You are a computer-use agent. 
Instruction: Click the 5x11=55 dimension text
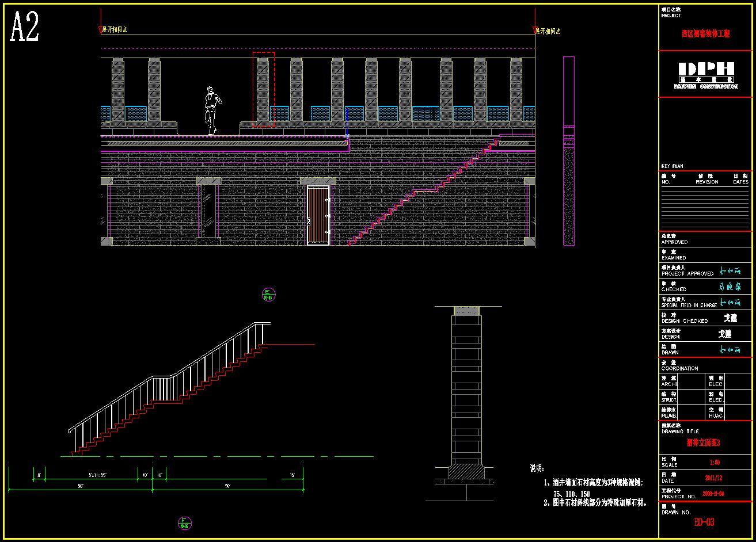click(97, 475)
